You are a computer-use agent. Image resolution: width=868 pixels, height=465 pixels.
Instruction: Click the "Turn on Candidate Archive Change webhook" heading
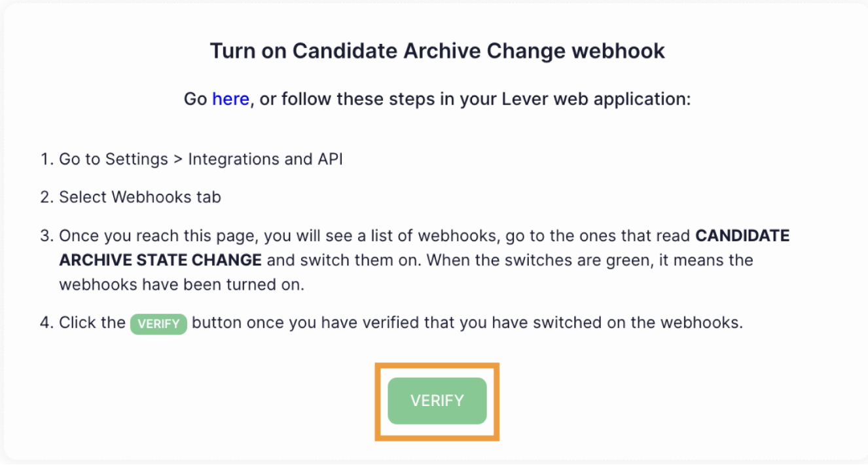pos(437,51)
